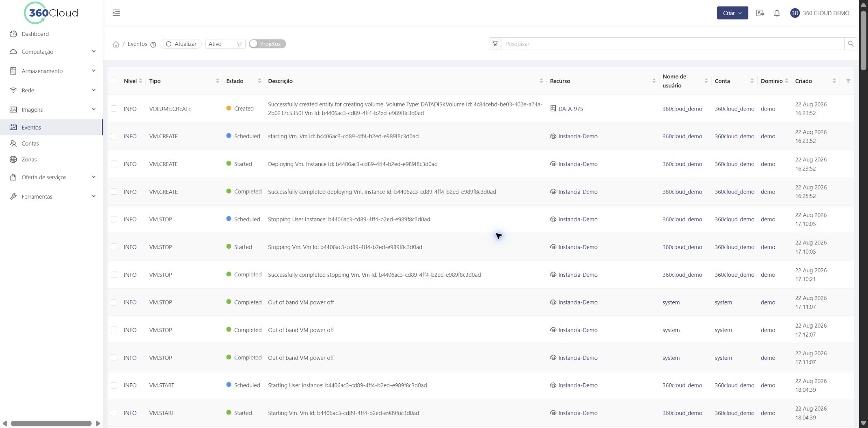Viewport: 868px width, 428px height.
Task: Click the horizontal scrollbar under the sidebar
Action: tap(51, 424)
